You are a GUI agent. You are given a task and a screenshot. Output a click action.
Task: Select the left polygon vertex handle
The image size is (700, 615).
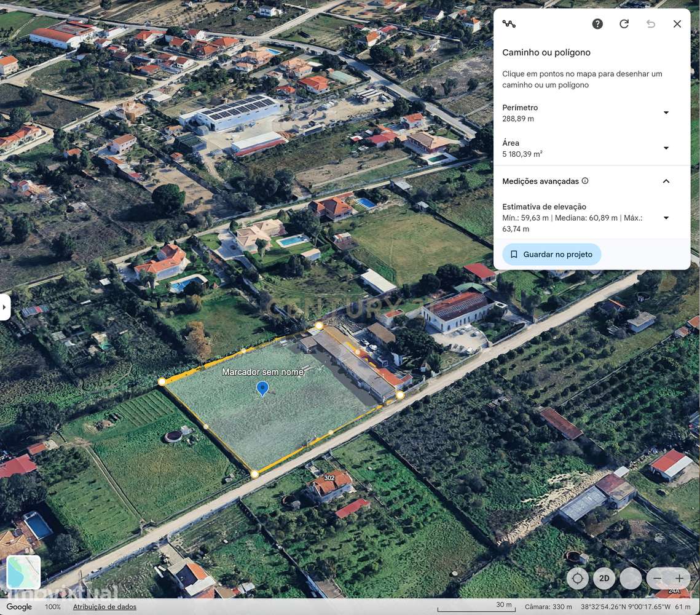coord(162,381)
